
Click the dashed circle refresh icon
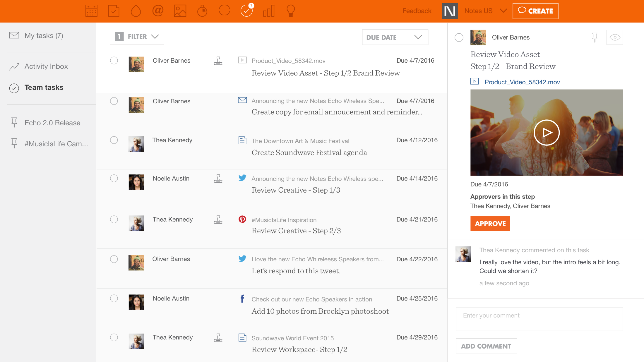pyautogui.click(x=225, y=11)
